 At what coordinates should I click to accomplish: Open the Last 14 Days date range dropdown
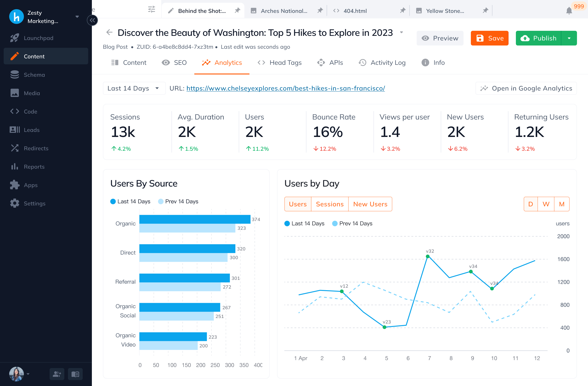point(134,88)
